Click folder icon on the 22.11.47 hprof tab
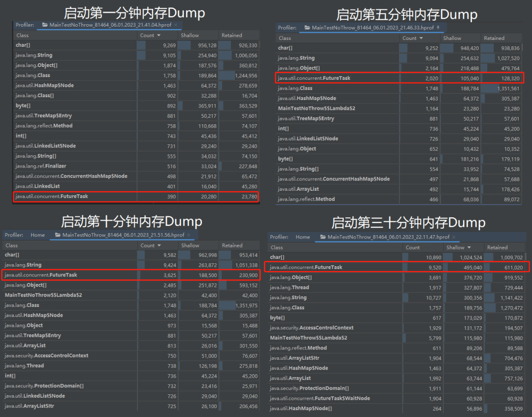532x417 pixels. 323,237
